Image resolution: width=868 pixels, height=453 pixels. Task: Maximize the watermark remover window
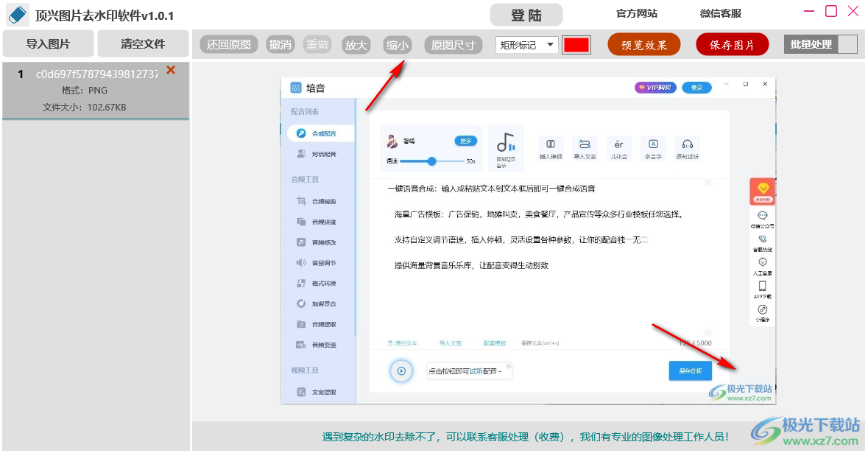(831, 11)
